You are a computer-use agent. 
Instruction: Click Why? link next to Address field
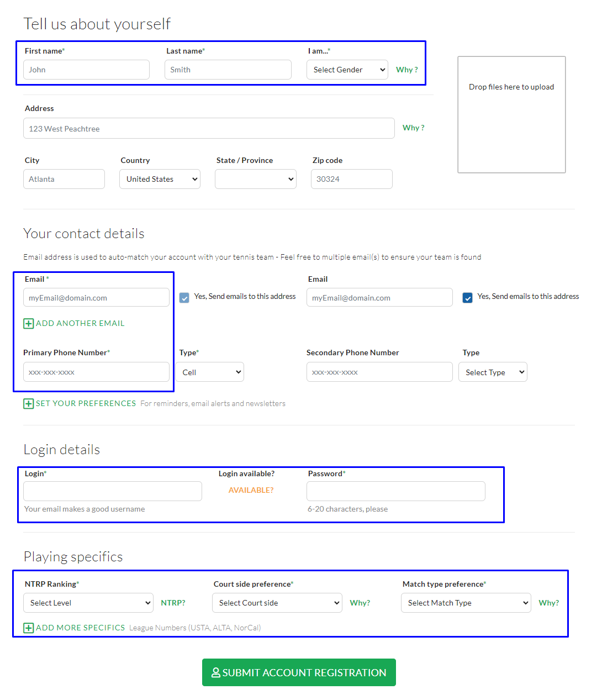pyautogui.click(x=413, y=128)
